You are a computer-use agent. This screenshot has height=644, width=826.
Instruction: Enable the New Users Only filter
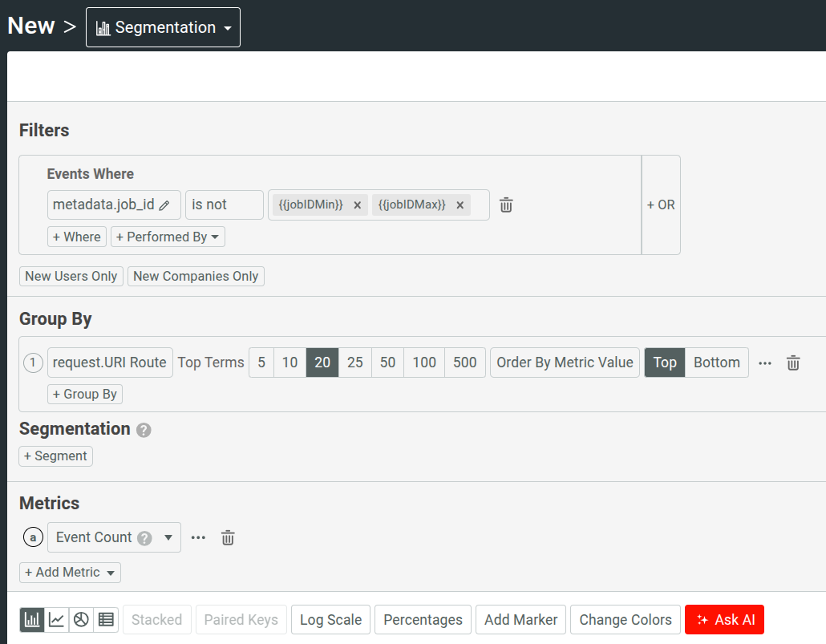[71, 276]
